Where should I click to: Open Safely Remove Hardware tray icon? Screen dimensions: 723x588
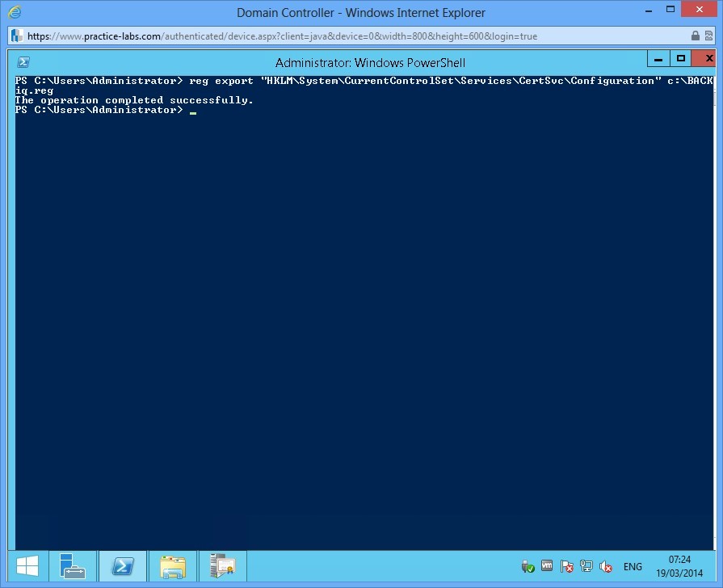pos(528,566)
